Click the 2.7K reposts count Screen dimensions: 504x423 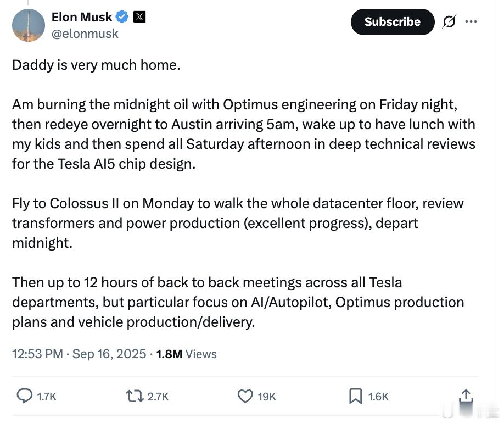tap(158, 397)
